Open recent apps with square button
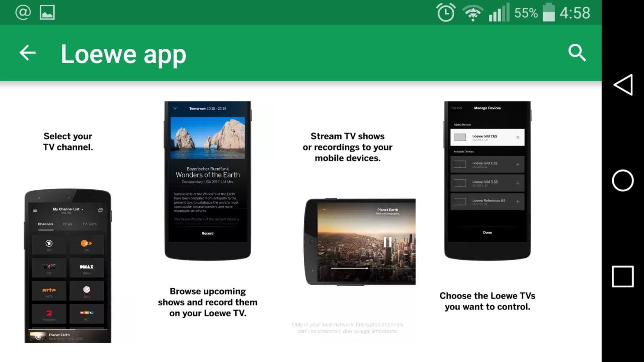Screen dimensions: 644x362 point(623,276)
